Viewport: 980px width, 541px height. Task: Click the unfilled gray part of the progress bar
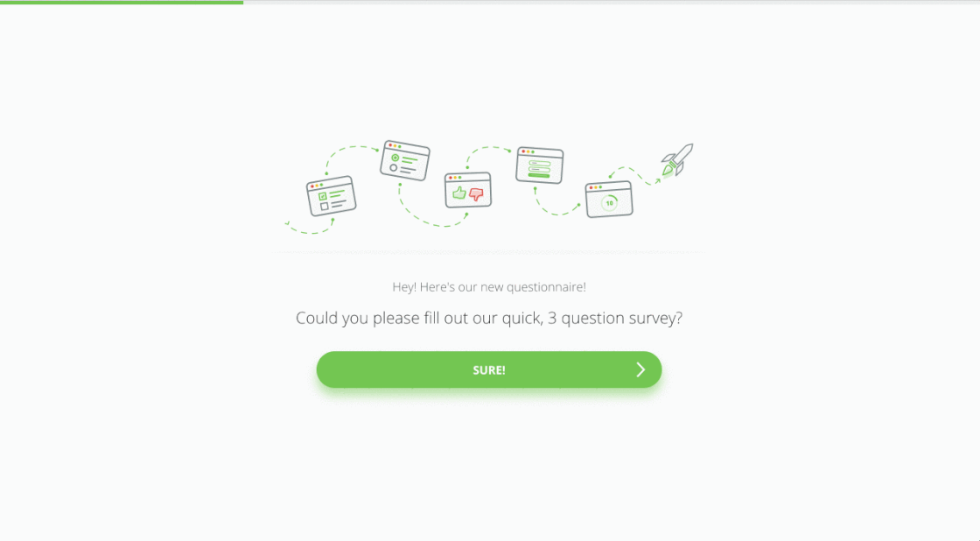[x=612, y=2]
